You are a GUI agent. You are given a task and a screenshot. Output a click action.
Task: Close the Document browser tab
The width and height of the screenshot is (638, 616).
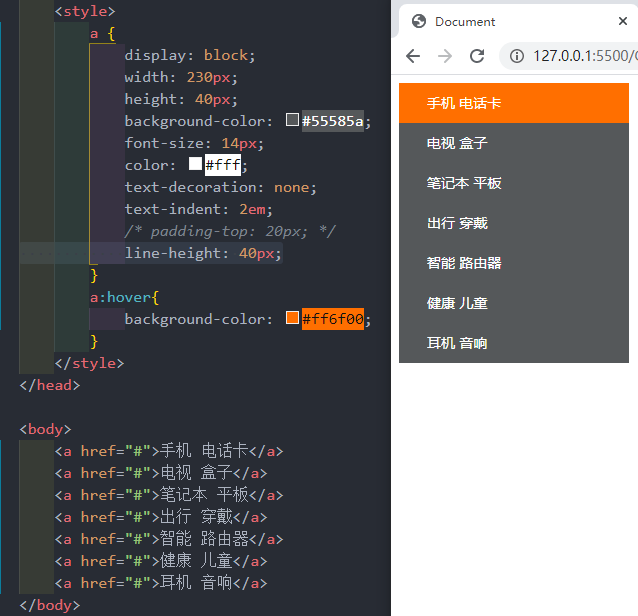[623, 21]
